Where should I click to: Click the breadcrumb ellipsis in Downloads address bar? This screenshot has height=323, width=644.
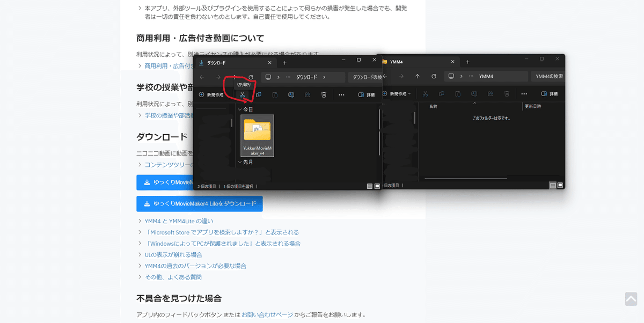tap(288, 77)
